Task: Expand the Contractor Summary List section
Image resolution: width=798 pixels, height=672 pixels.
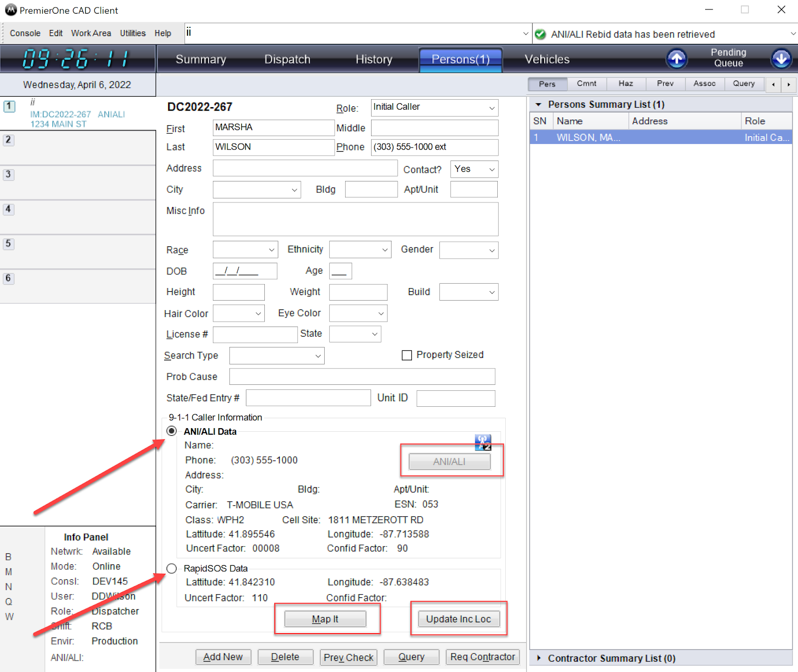Action: click(539, 658)
